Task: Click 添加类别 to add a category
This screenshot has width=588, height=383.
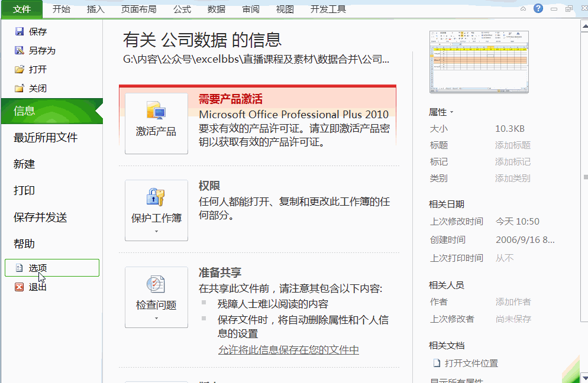Action: coord(513,178)
